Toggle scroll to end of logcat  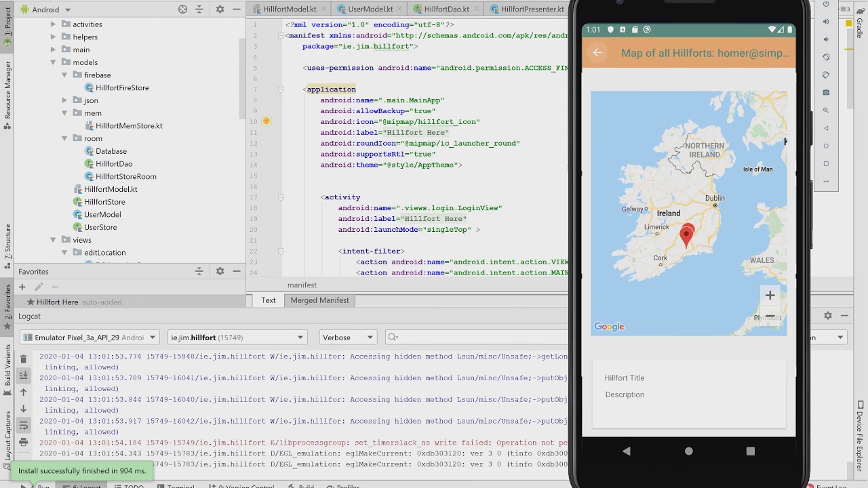coord(23,375)
